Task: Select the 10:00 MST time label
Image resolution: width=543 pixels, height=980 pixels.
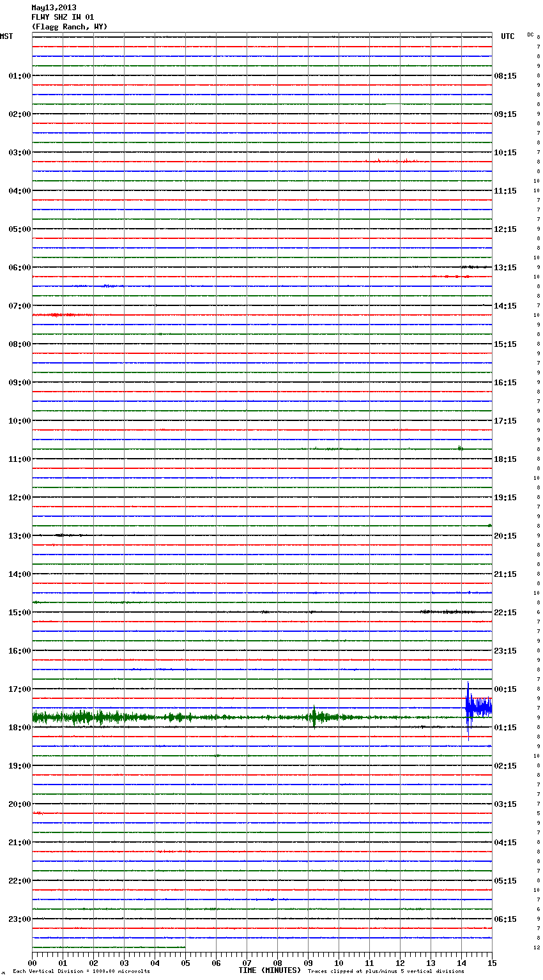Action: [20, 421]
